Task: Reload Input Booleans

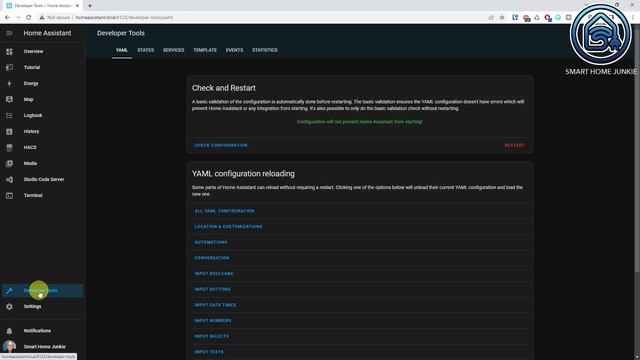Action: (214, 273)
